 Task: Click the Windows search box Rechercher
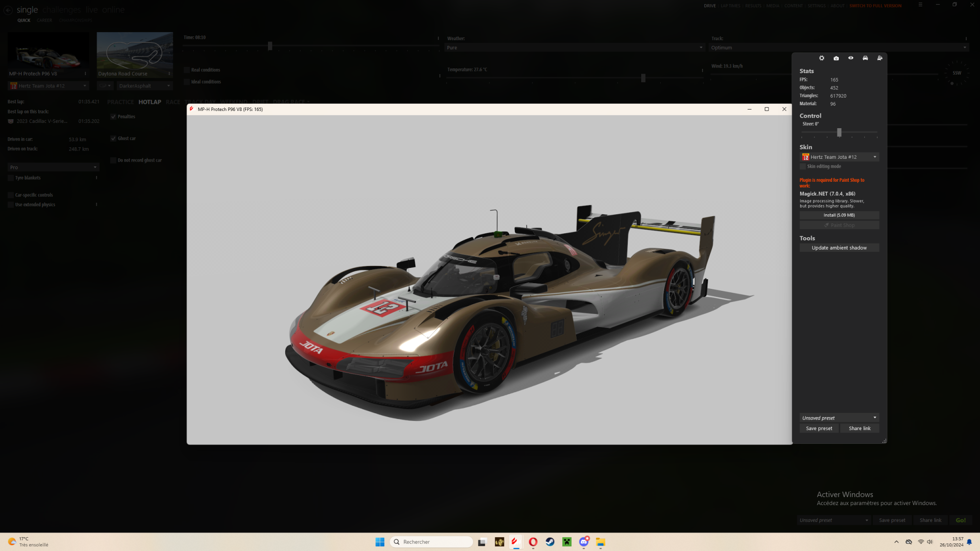(432, 542)
